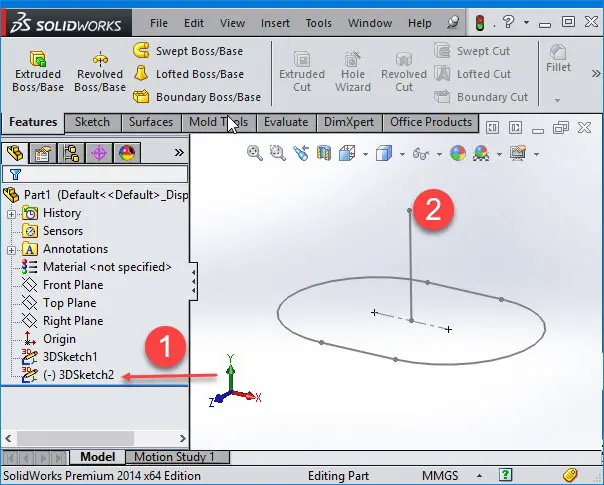Expand the History tree node
The image size is (604, 485).
12,214
